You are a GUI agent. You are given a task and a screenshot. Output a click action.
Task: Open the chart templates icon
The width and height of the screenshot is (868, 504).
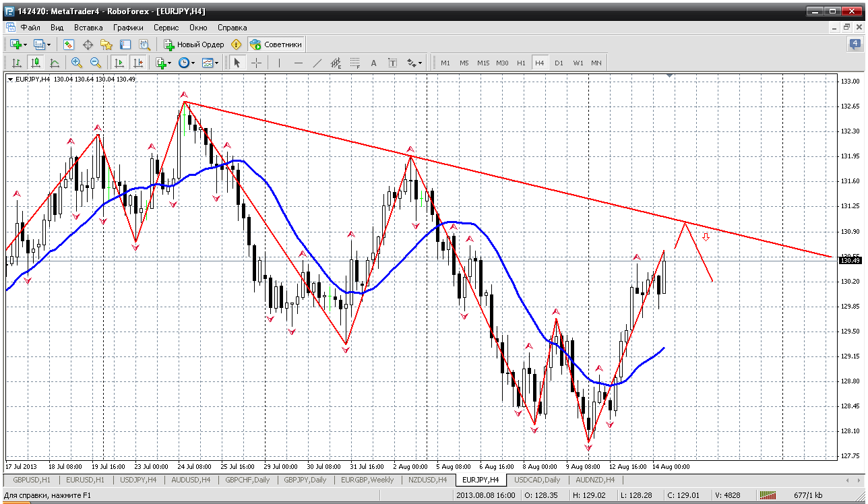(208, 63)
